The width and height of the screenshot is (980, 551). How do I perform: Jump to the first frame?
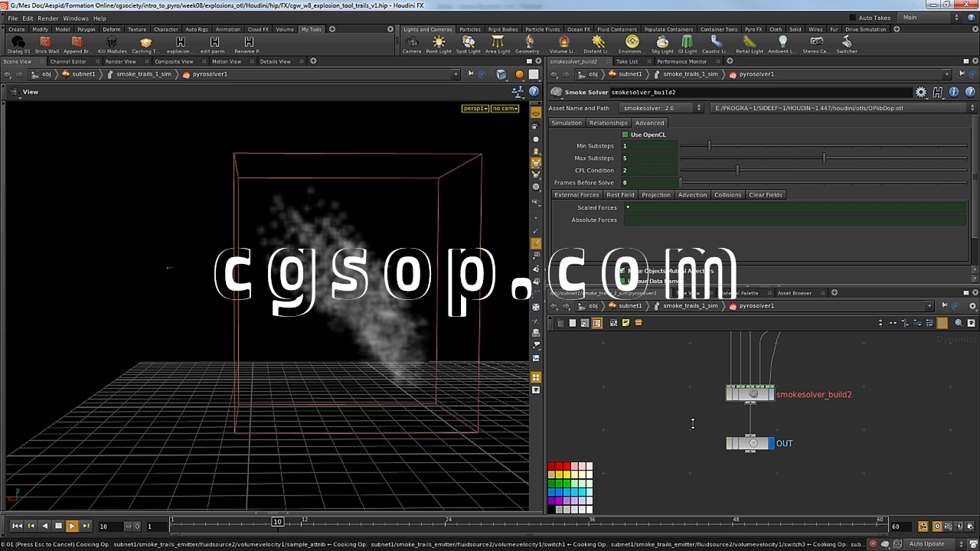(17, 526)
